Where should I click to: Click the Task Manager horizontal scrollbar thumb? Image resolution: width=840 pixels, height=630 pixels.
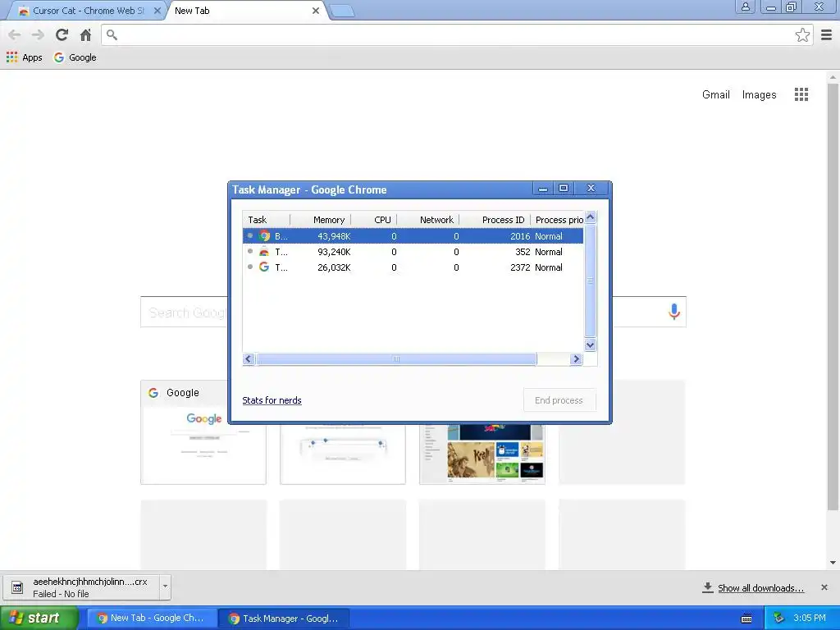[x=396, y=359]
